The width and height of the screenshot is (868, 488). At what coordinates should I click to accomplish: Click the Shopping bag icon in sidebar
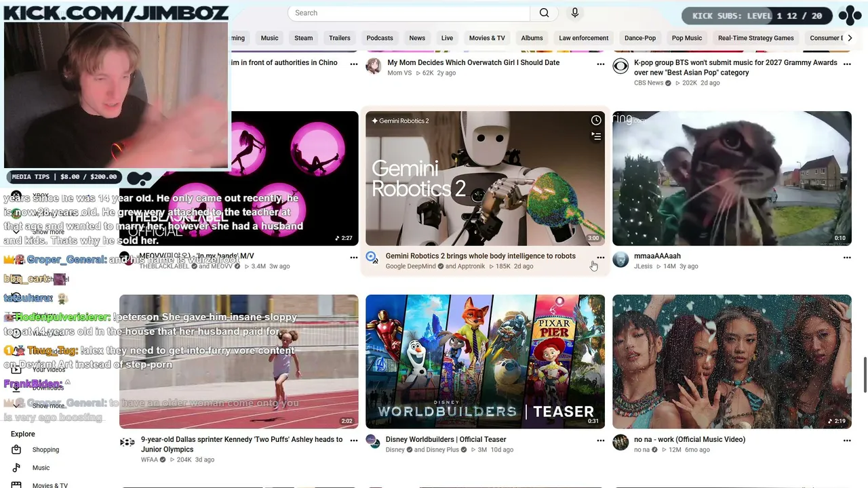16,449
